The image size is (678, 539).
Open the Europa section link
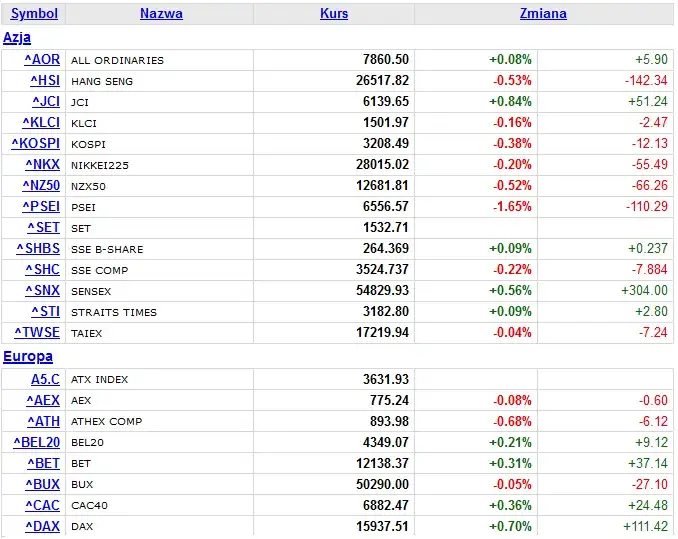(x=28, y=357)
